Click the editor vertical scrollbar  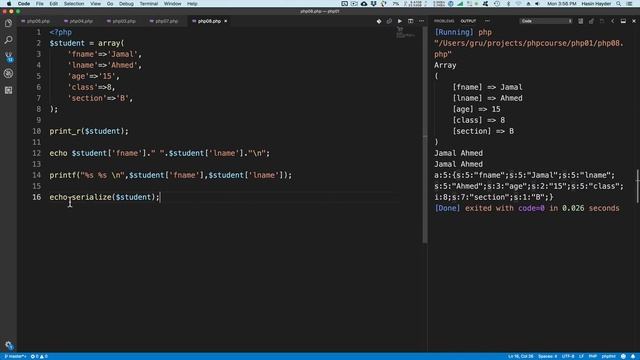coord(424,135)
